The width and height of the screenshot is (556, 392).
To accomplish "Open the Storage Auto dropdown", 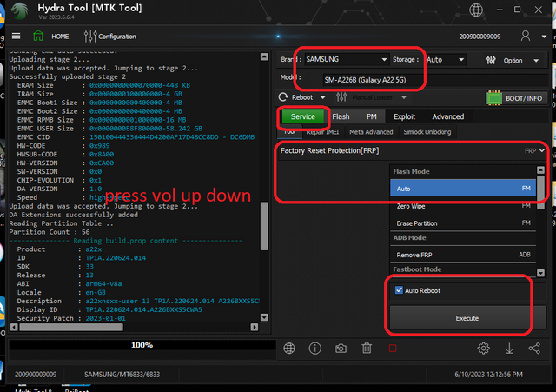I will (x=446, y=60).
